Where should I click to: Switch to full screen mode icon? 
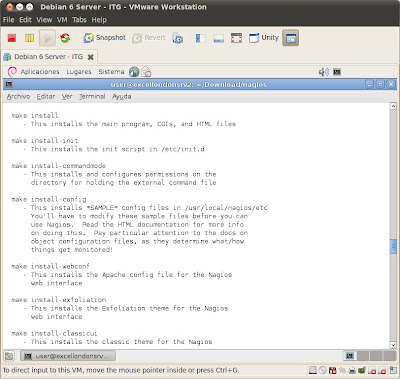236,38
